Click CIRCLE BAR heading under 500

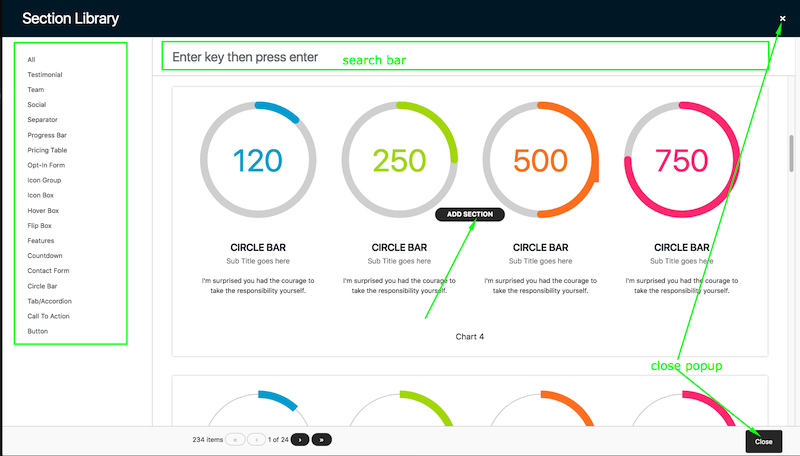coord(541,247)
